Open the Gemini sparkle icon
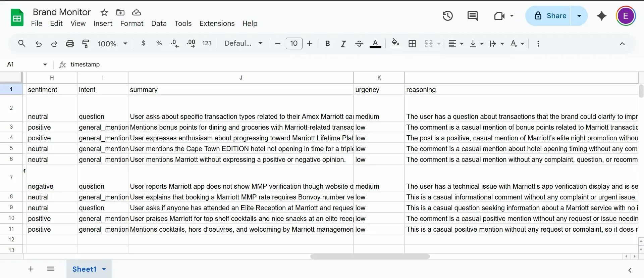This screenshot has height=278, width=644. 601,16
